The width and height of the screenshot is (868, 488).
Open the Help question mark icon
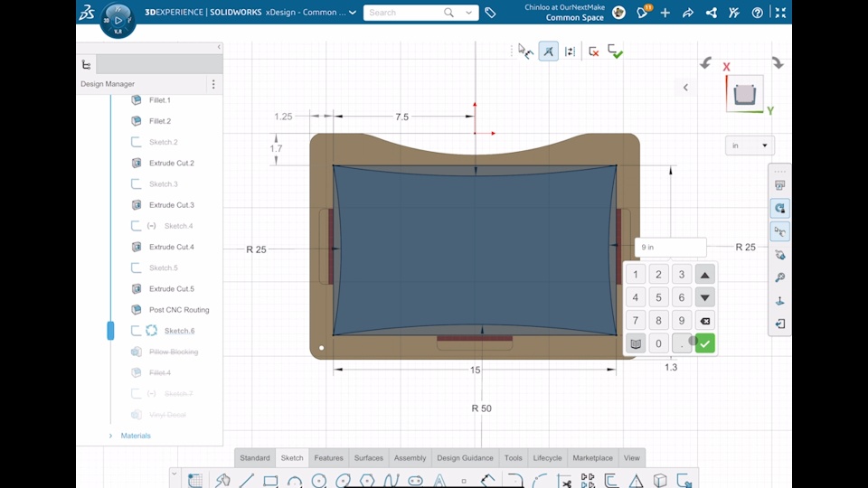pyautogui.click(x=757, y=12)
